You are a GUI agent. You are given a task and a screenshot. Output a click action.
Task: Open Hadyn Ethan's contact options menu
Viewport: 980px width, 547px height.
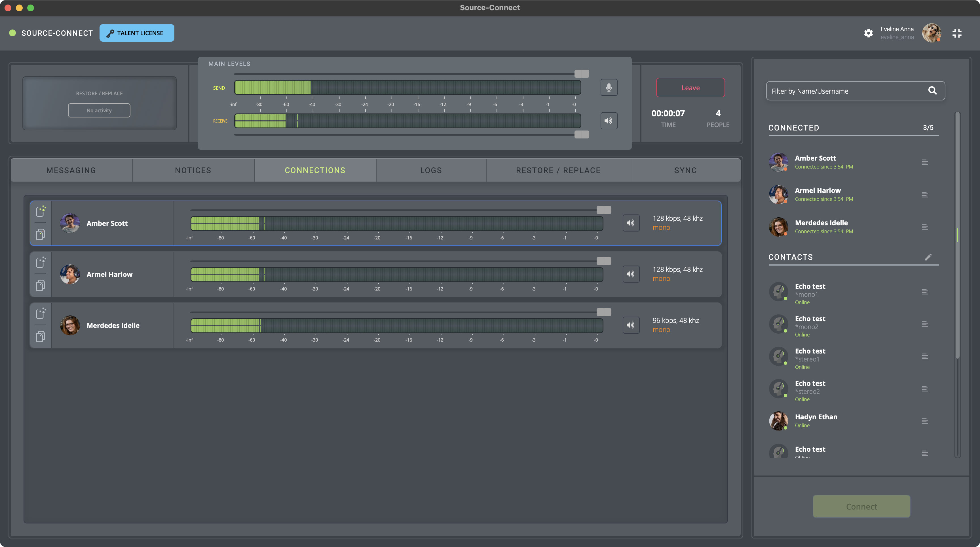[x=925, y=421]
